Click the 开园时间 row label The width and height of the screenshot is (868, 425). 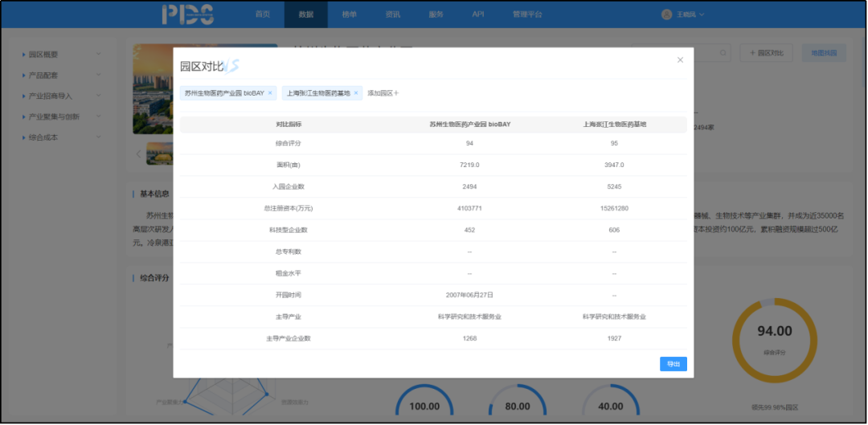289,295
